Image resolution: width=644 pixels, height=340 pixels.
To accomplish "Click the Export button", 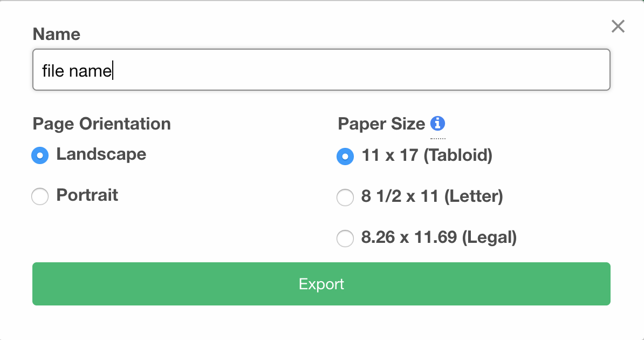I will point(321,284).
